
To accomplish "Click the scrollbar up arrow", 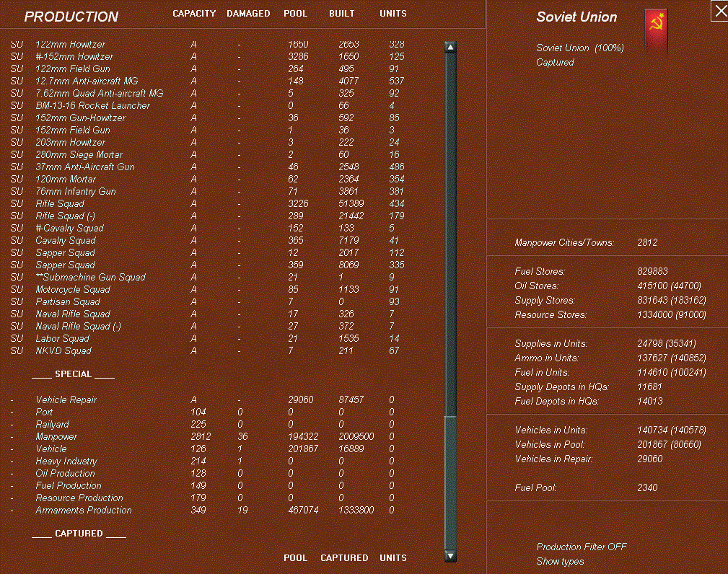I will pos(450,47).
